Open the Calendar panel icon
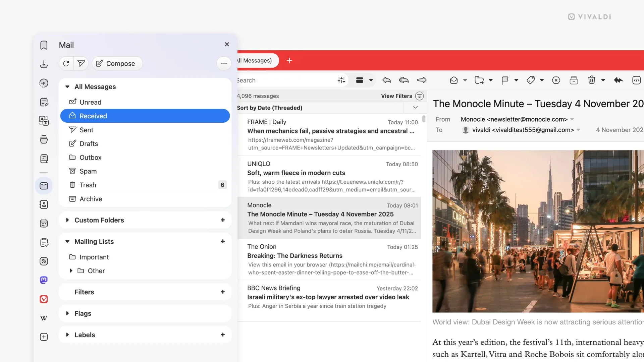This screenshot has width=644, height=362. 44,223
